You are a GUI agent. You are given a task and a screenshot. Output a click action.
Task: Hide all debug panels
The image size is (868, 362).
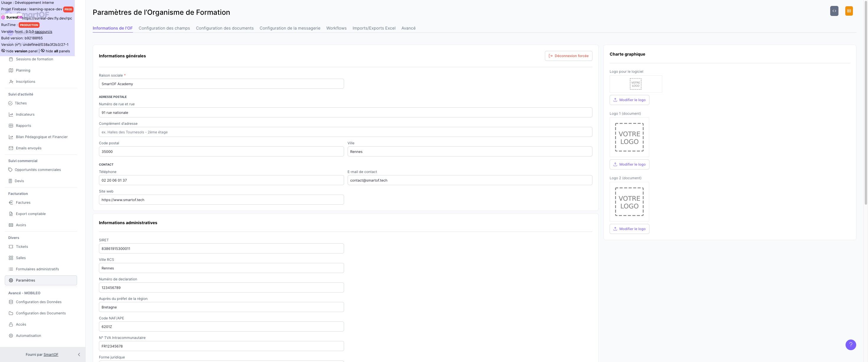[57, 51]
